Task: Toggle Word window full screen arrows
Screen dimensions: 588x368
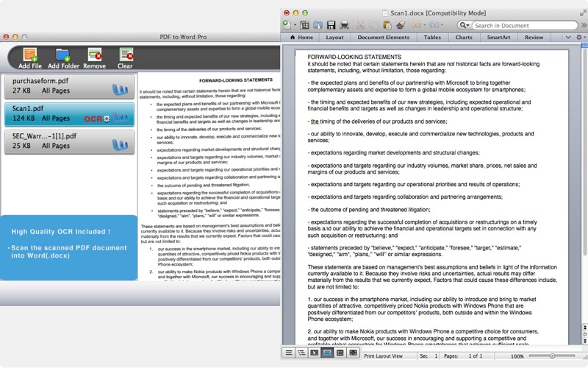Action: tap(583, 13)
